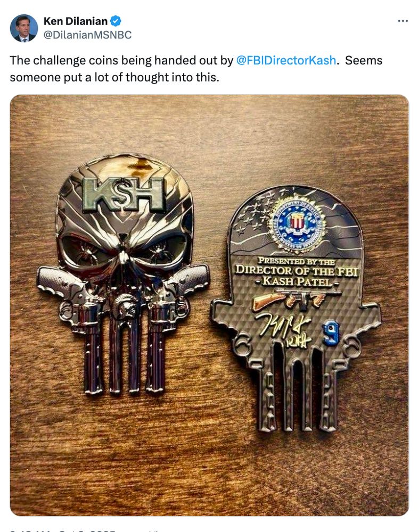
Task: Follow the @FBIDirectorKash mention link
Action: tap(285, 61)
